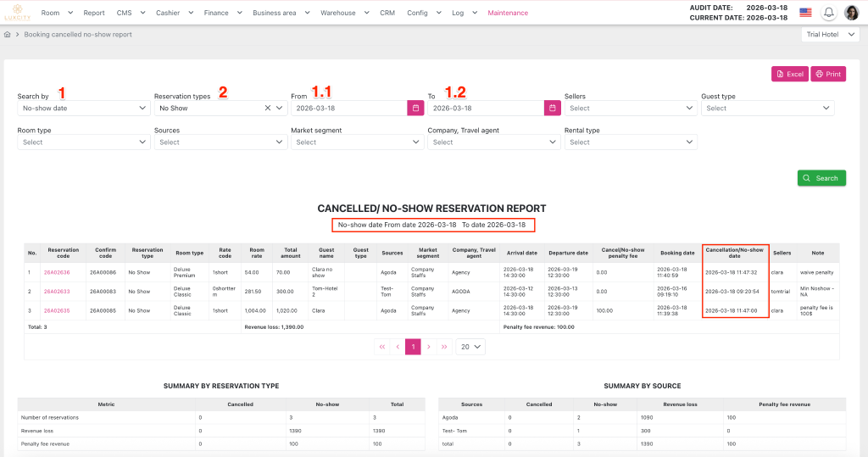Jump to the last results page arrow

(444, 347)
